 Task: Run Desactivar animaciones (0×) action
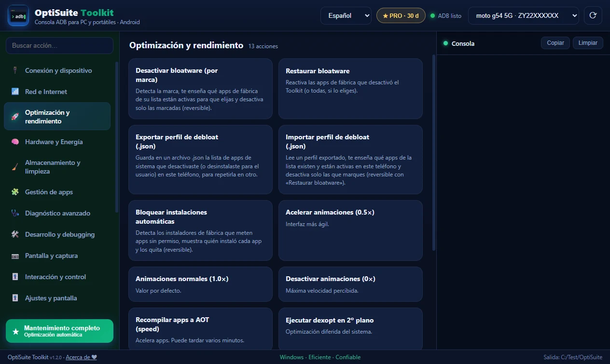(350, 284)
